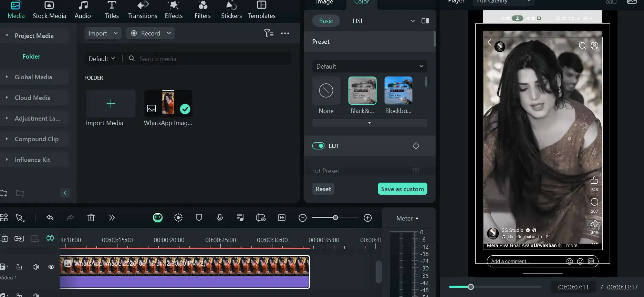Click the render preview icon
Screen dimensions: 644x297
click(x=178, y=218)
